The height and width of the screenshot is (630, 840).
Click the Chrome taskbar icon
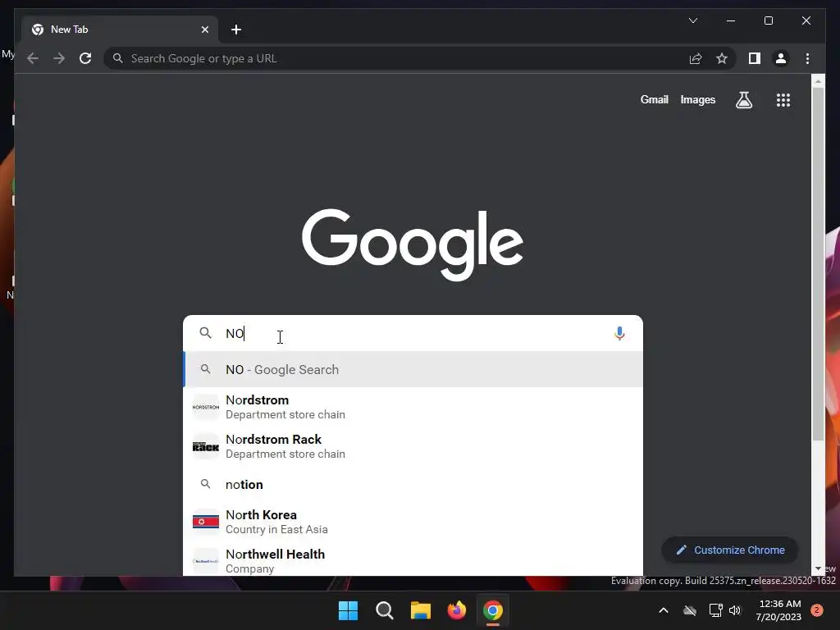point(493,610)
